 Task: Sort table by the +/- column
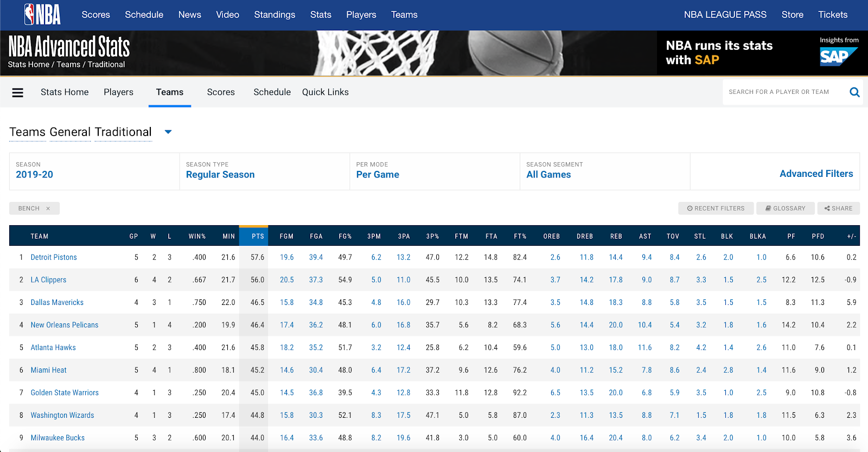[x=852, y=237]
